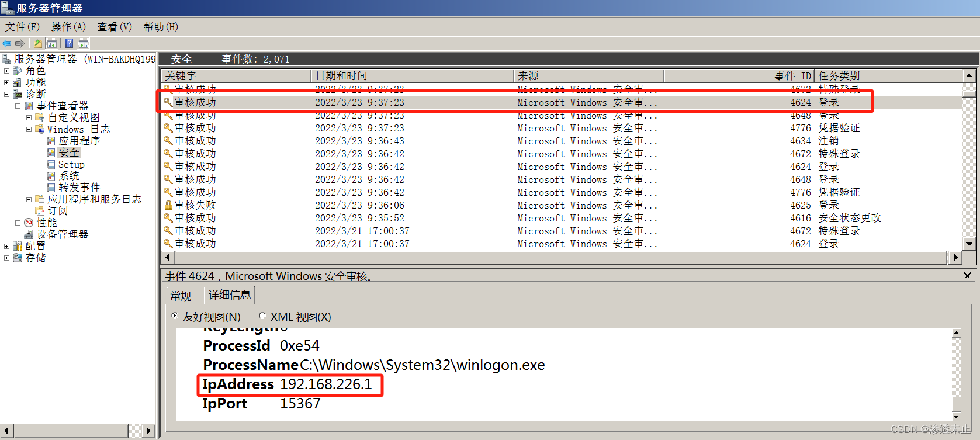The image size is (980, 440).
Task: Expand the 自定义视图 tree node
Action: [x=29, y=117]
